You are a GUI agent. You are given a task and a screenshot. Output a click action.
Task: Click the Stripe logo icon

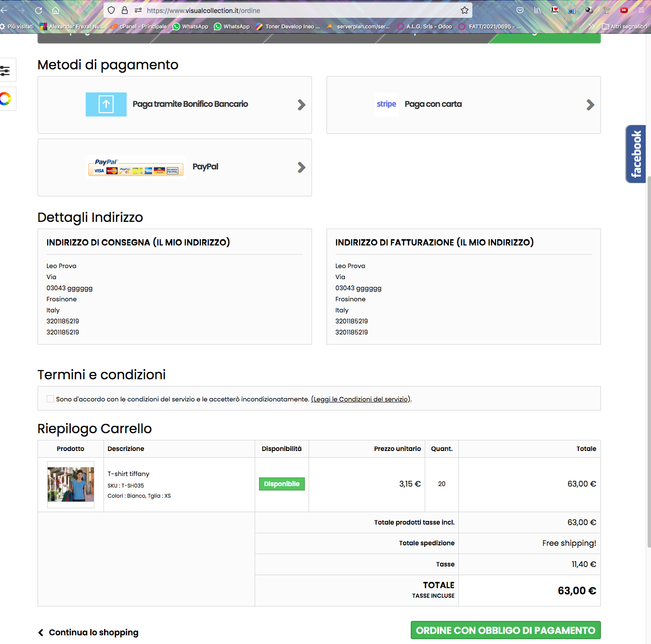point(386,104)
